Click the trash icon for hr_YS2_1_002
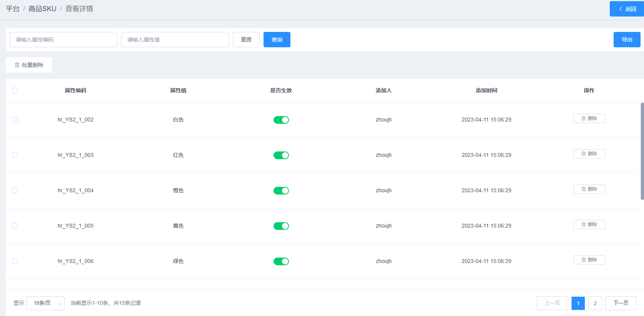The width and height of the screenshot is (644, 316). (x=584, y=118)
